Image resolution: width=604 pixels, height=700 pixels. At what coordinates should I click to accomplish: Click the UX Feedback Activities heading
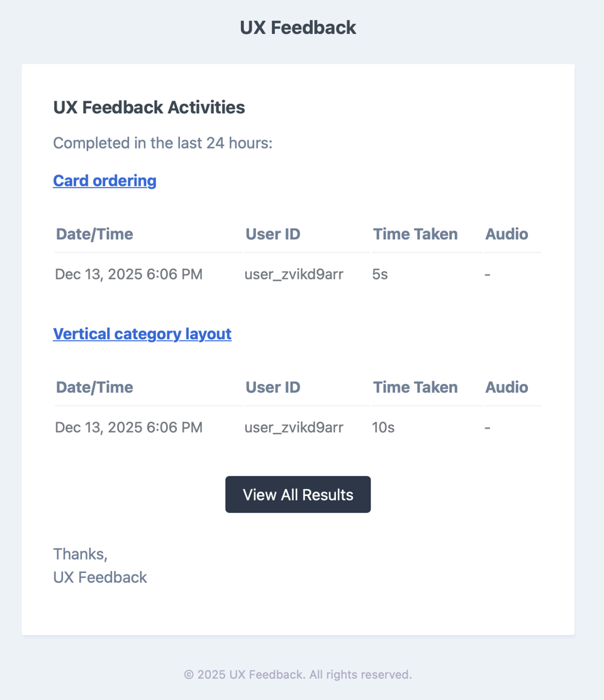(148, 107)
